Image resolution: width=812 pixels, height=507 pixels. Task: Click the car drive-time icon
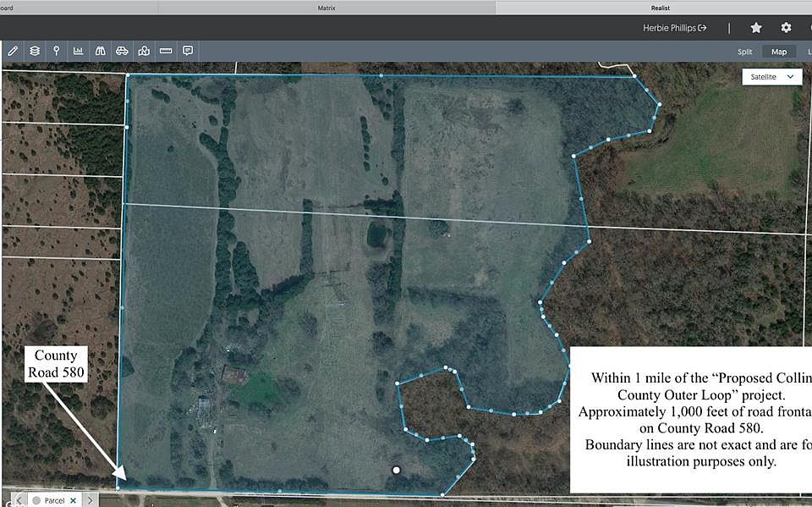tap(122, 51)
